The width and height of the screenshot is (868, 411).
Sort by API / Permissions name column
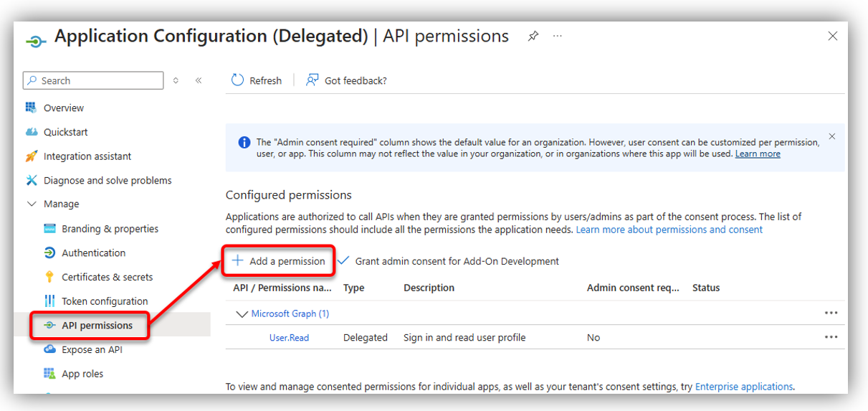pos(282,288)
